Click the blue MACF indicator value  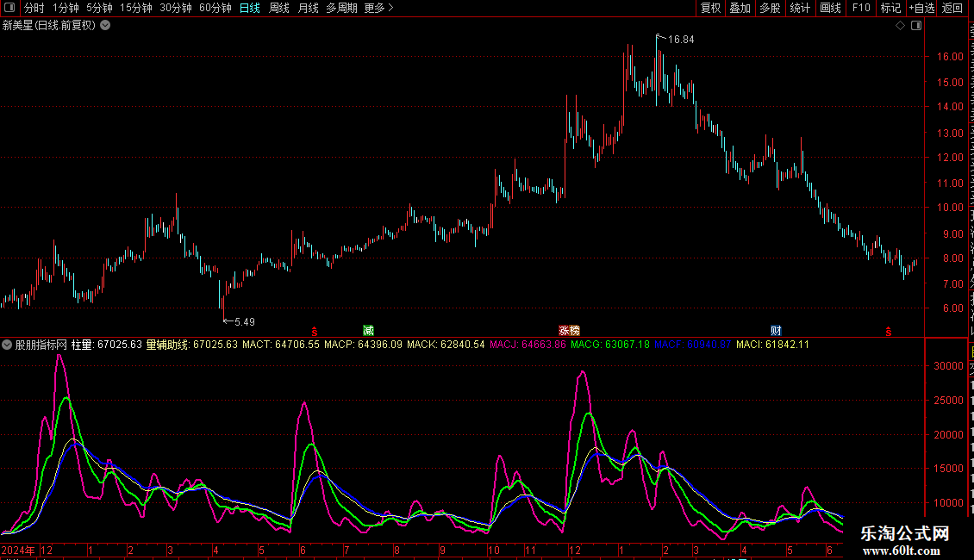coord(693,345)
